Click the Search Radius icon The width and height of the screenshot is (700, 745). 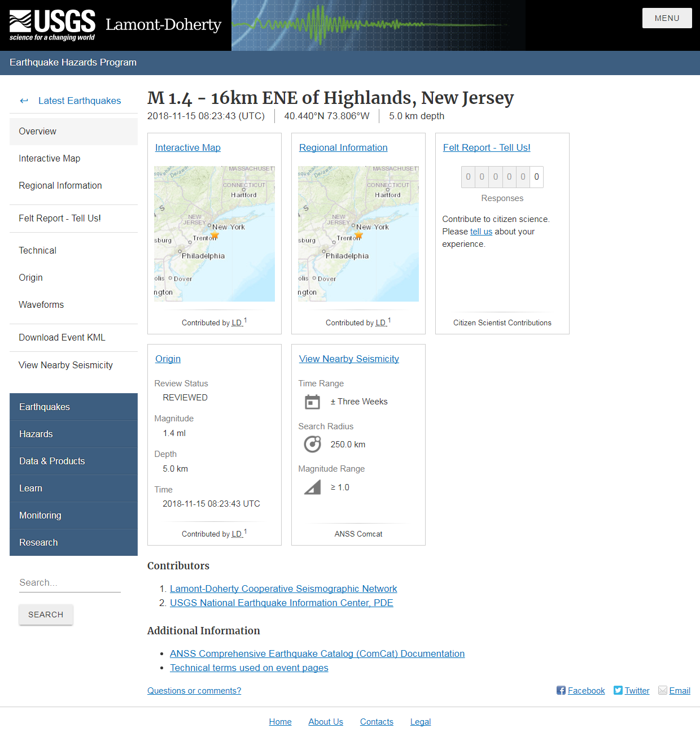[312, 444]
